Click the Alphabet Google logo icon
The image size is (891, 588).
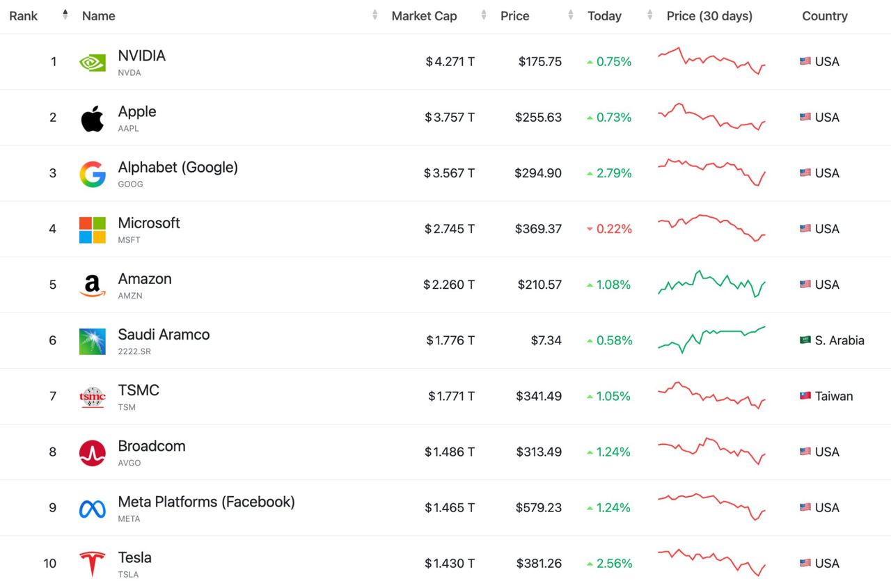(92, 174)
